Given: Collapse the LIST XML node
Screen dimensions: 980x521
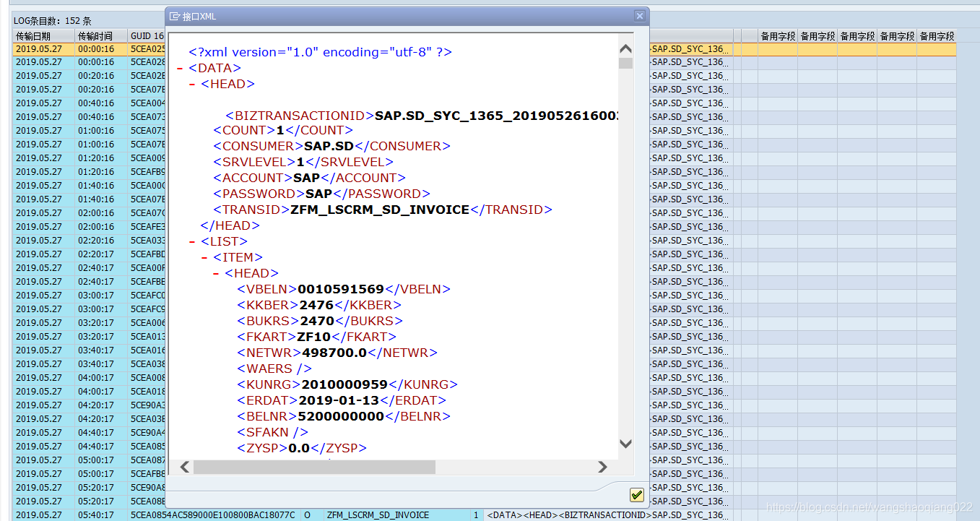Looking at the screenshot, I should coord(192,242).
